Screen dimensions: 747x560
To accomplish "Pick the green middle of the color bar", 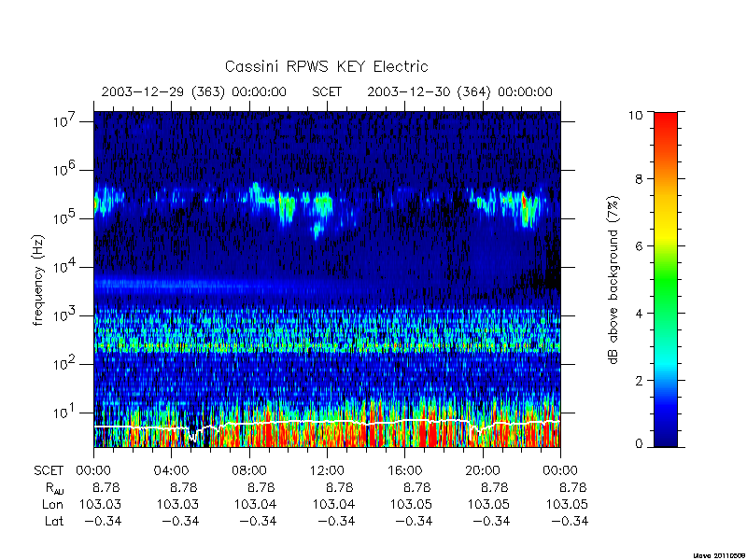I will (x=666, y=280).
